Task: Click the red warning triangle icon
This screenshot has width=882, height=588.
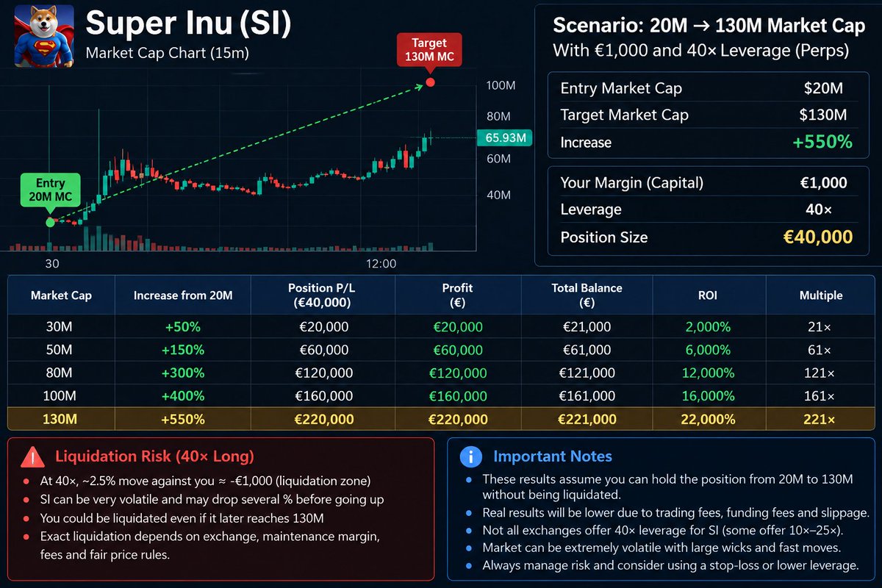Action: (x=33, y=457)
